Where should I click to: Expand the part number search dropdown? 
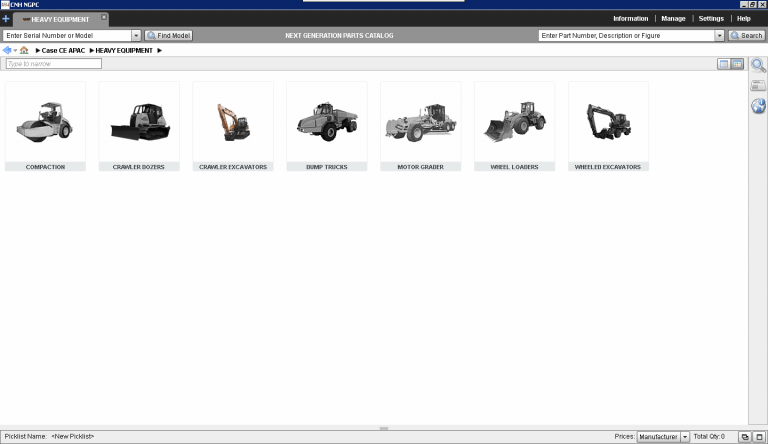pyautogui.click(x=719, y=36)
